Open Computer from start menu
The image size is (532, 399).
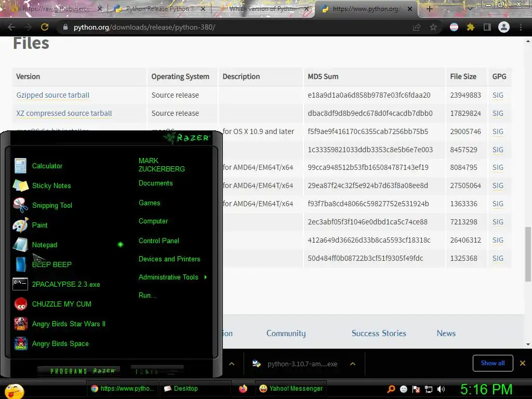(153, 221)
